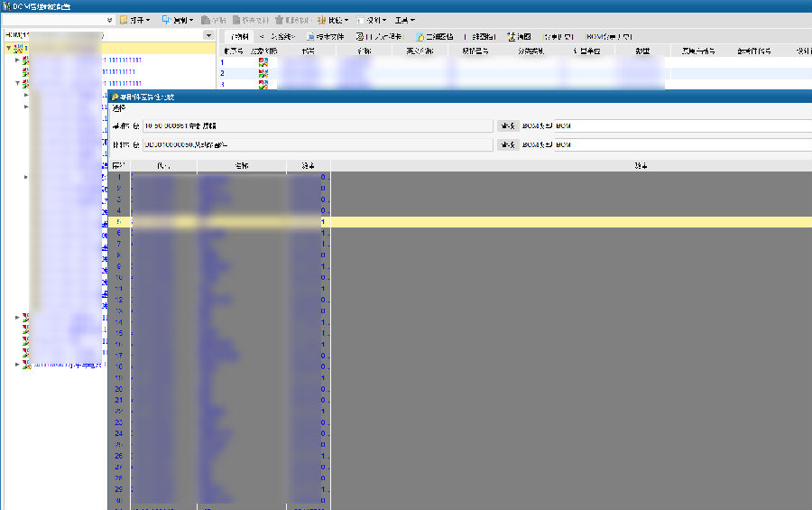Open the tab with search document icon
Screen dimensions: 812x510
pyautogui.click(x=379, y=37)
